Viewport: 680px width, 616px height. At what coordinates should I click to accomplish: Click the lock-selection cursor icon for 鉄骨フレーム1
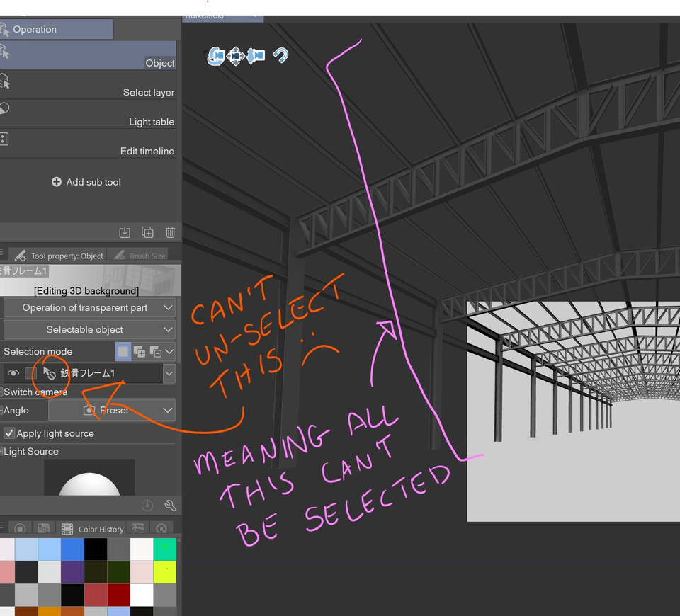pos(49,373)
